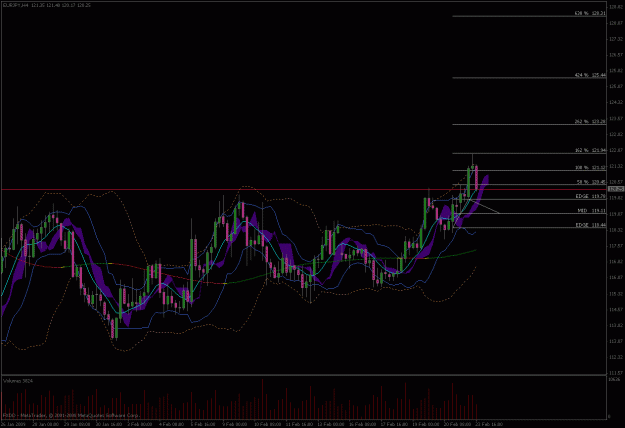Select the 262 % Fibonacci level label
This screenshot has height=428, width=625.
coord(590,122)
